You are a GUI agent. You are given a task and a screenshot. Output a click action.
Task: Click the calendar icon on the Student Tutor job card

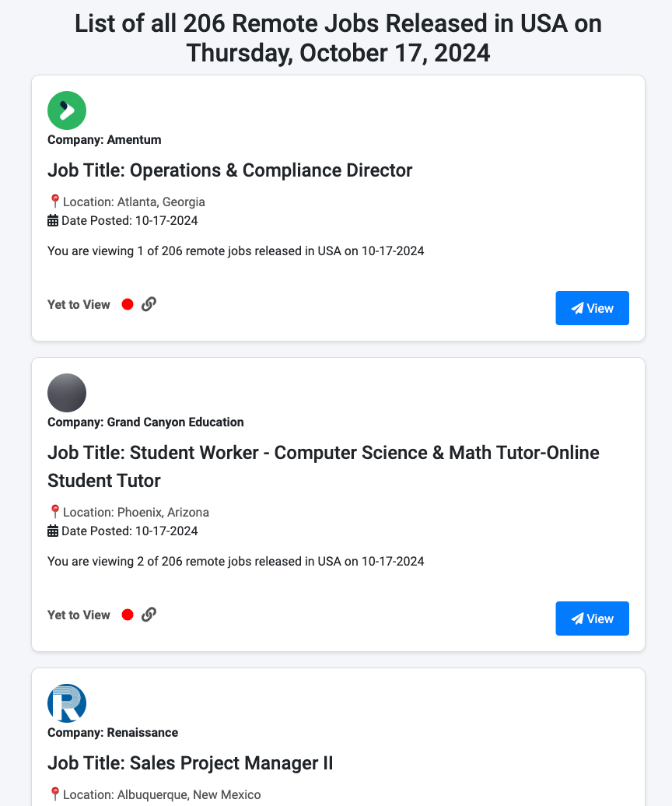pos(52,530)
